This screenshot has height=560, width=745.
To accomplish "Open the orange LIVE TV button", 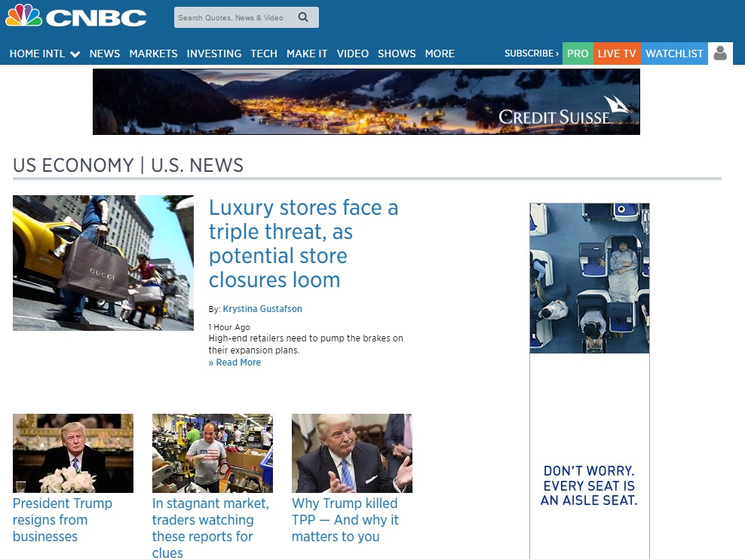I will [617, 54].
